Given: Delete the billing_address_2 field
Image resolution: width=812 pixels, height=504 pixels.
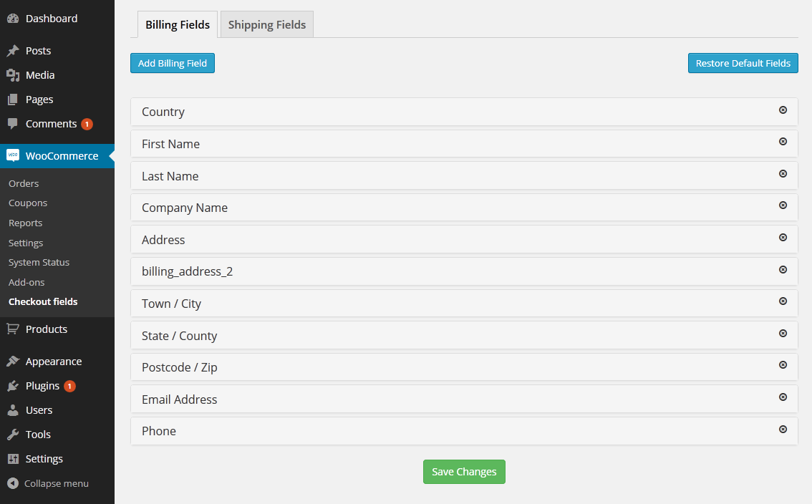Looking at the screenshot, I should pyautogui.click(x=783, y=269).
